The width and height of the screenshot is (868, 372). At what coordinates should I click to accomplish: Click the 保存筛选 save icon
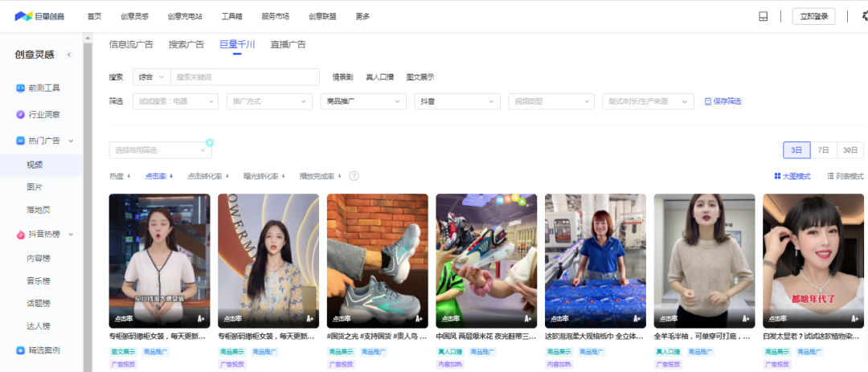coord(707,101)
